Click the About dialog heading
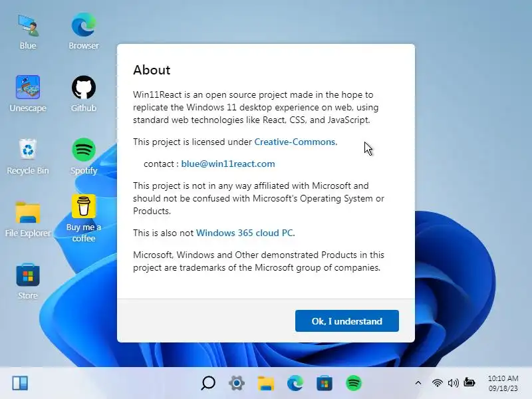This screenshot has height=399, width=532. [x=152, y=70]
